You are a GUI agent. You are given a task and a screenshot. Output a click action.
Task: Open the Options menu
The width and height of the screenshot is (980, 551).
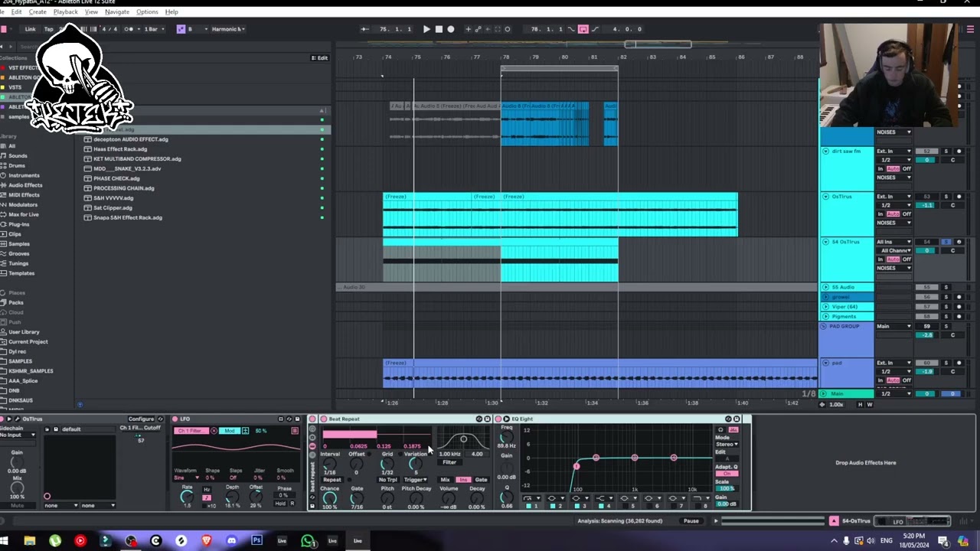coord(147,12)
